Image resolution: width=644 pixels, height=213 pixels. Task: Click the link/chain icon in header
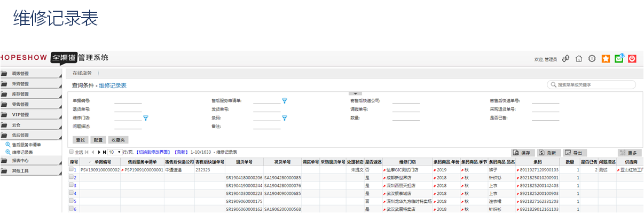click(x=566, y=59)
